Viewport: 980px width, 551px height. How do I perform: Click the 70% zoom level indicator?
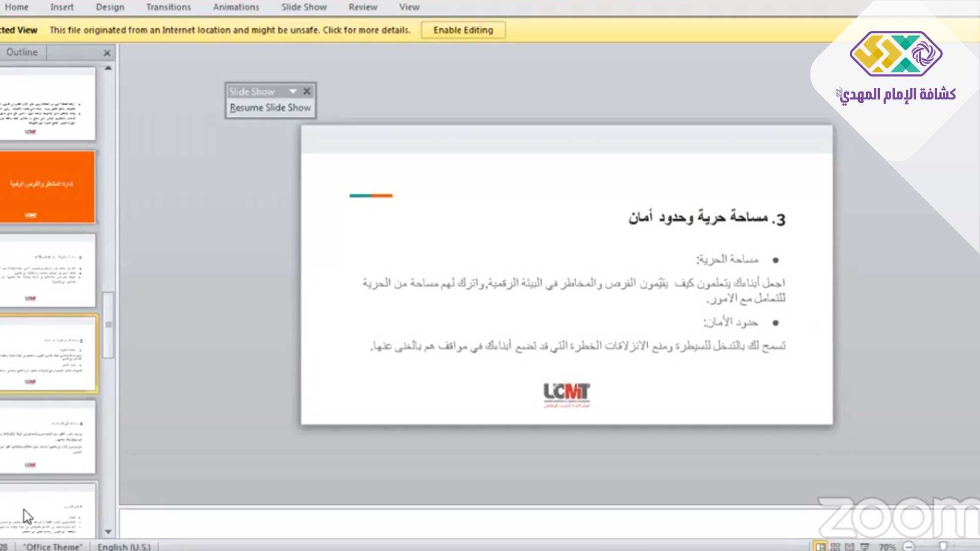887,546
